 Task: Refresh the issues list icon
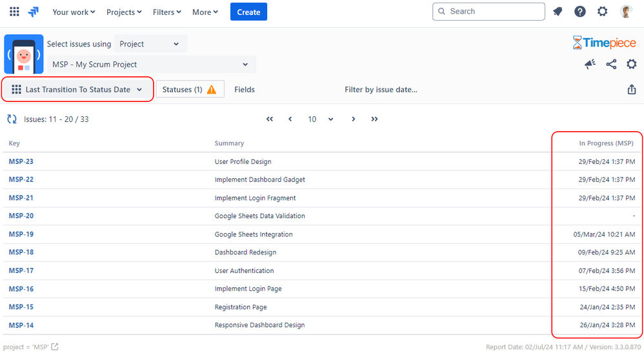click(x=12, y=119)
